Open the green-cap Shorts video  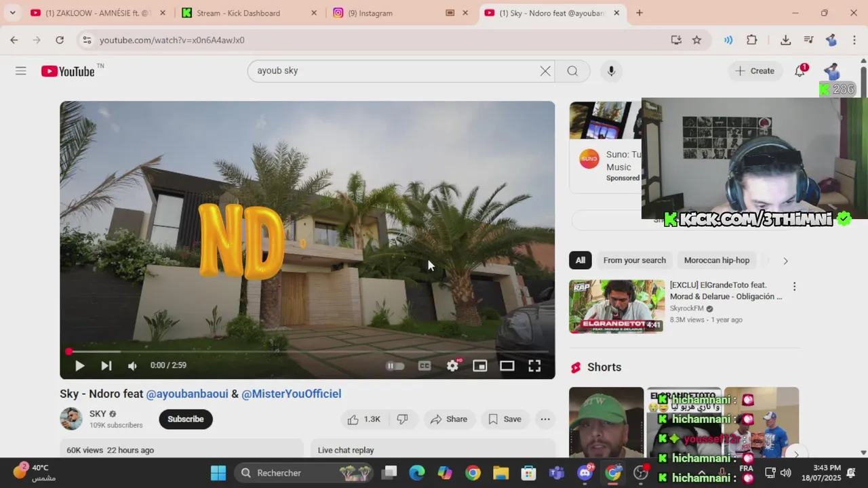pyautogui.click(x=606, y=422)
